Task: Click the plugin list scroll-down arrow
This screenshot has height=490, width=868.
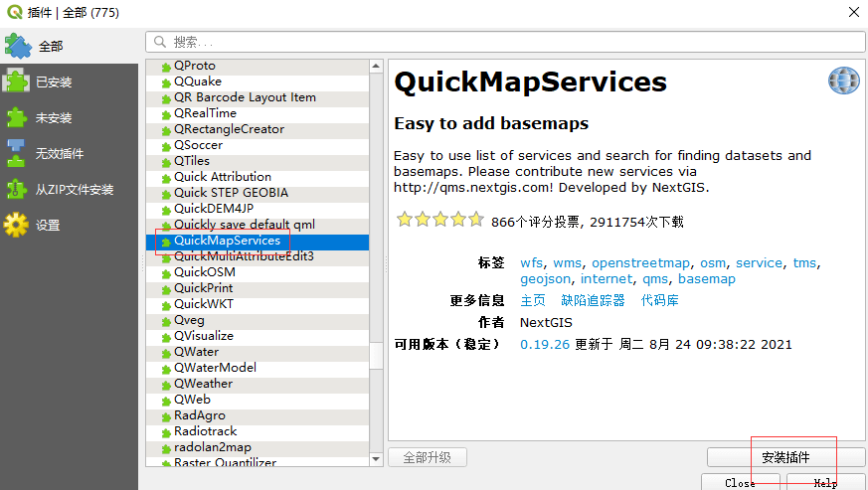Action: point(376,459)
